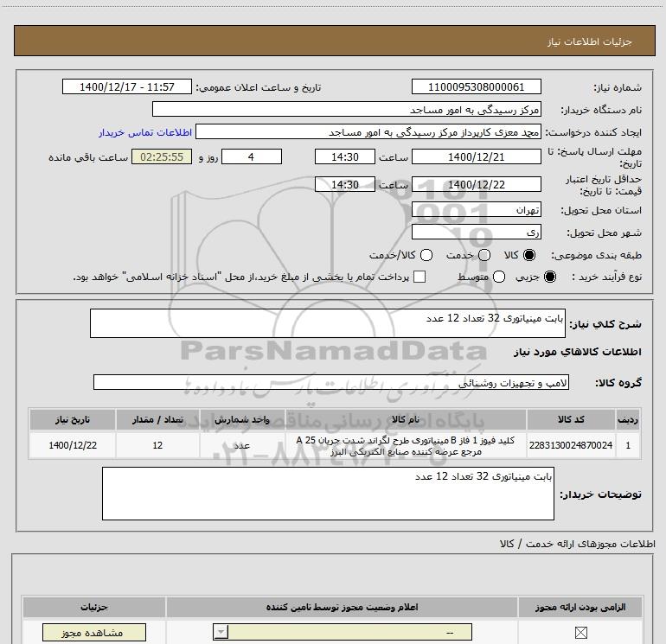Select the جزیی purchase type radio

pos(549,277)
